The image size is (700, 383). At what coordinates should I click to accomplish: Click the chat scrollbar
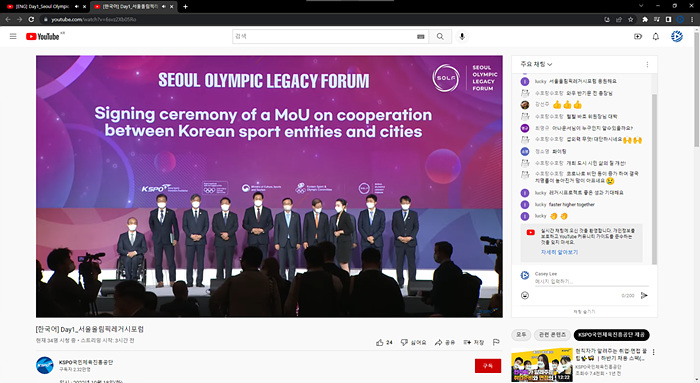(654, 179)
